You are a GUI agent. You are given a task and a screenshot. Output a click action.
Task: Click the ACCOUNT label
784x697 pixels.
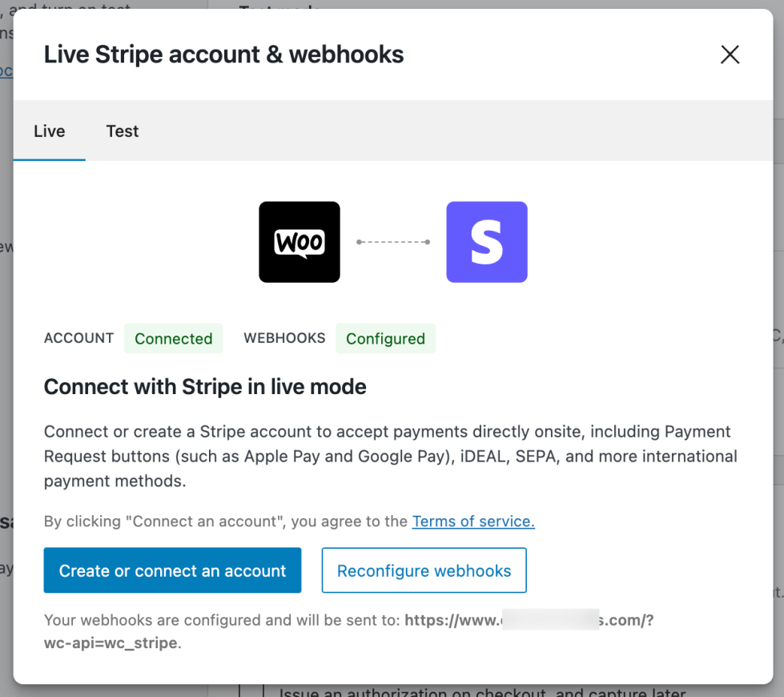pyautogui.click(x=78, y=338)
